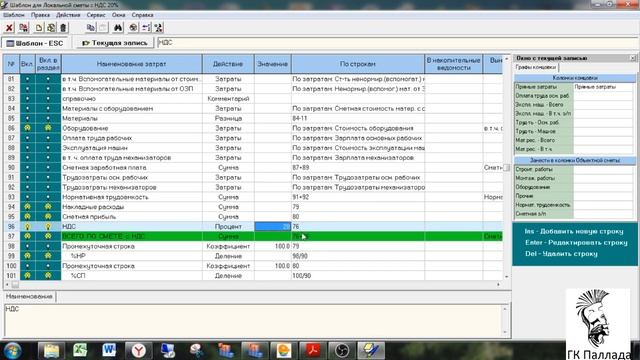This screenshot has height=360, width=640.
Task: Open search with the binoculars icon
Action: [118, 28]
